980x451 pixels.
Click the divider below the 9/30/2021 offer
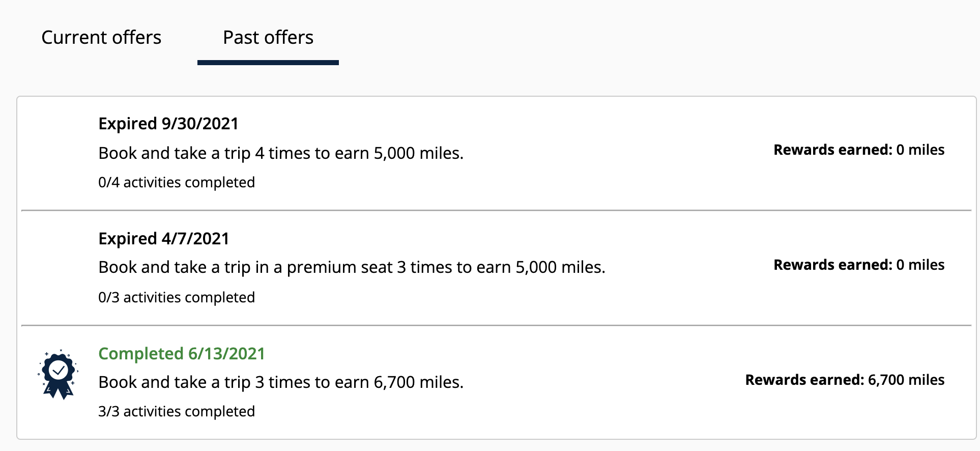[496, 210]
